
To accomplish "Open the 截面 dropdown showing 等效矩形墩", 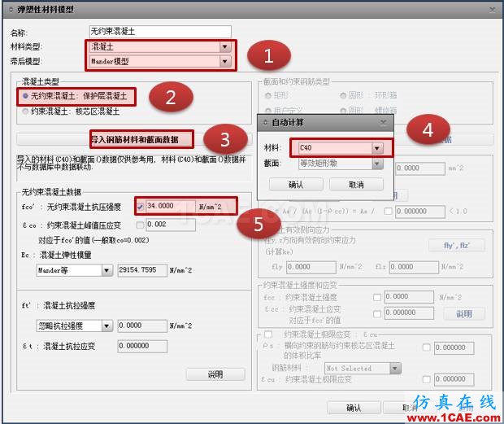I will [x=341, y=164].
